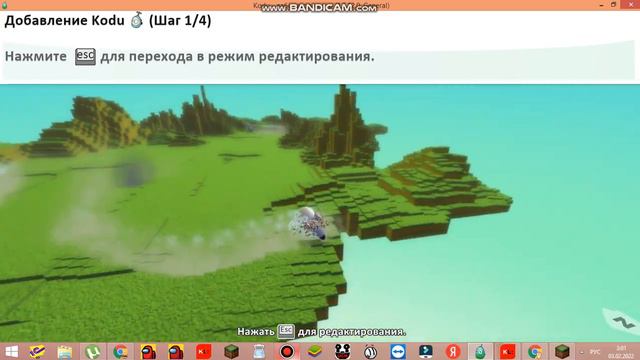Open the second Among Us taskbar icon
This screenshot has height=360, width=640.
point(176,351)
